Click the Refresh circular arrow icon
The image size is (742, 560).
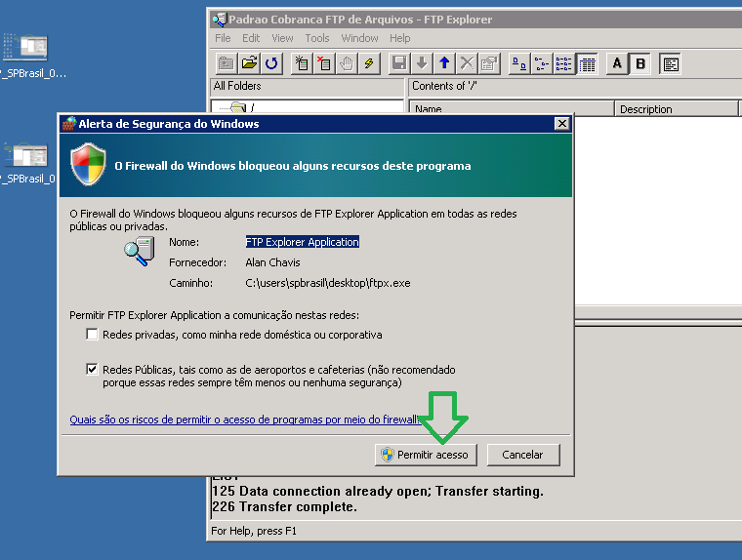[x=271, y=63]
